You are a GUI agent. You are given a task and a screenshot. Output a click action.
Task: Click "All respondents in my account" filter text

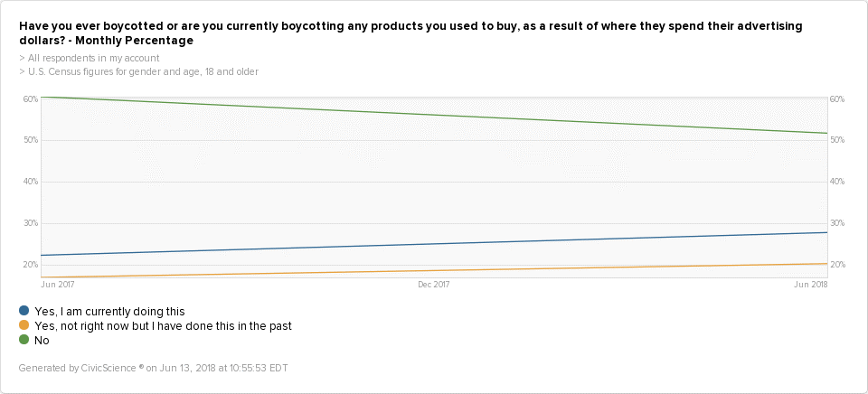(89, 58)
